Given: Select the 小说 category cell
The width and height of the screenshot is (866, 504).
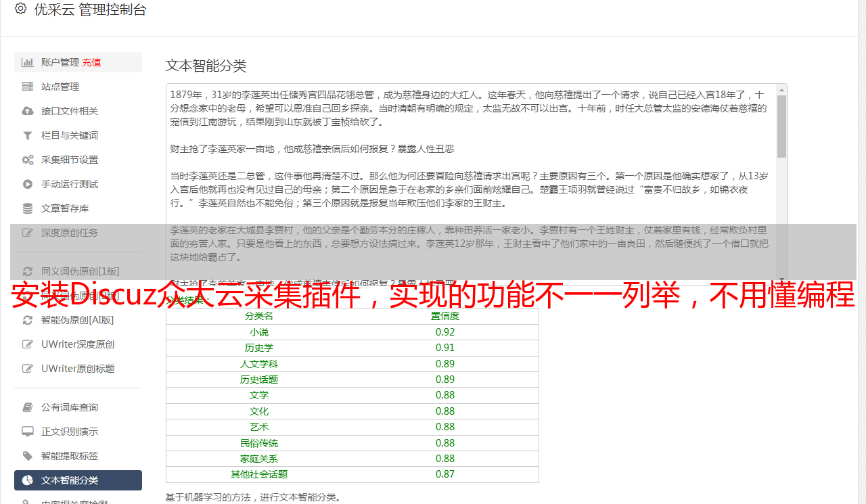Looking at the screenshot, I should tap(259, 332).
